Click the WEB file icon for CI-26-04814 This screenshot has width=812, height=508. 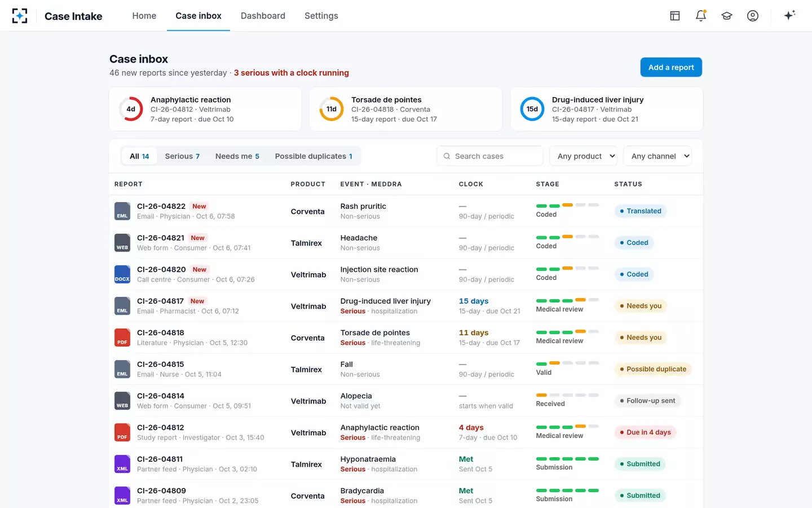122,401
